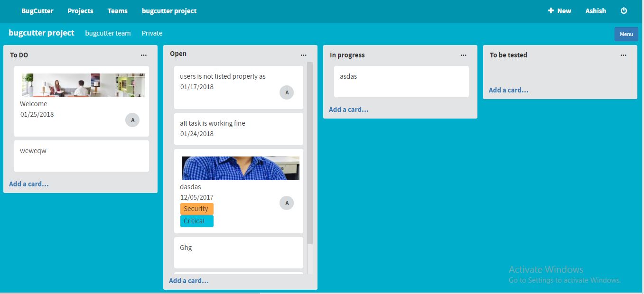This screenshot has height=294, width=644.
Task: Click the dasdas card title text
Action: [x=190, y=187]
